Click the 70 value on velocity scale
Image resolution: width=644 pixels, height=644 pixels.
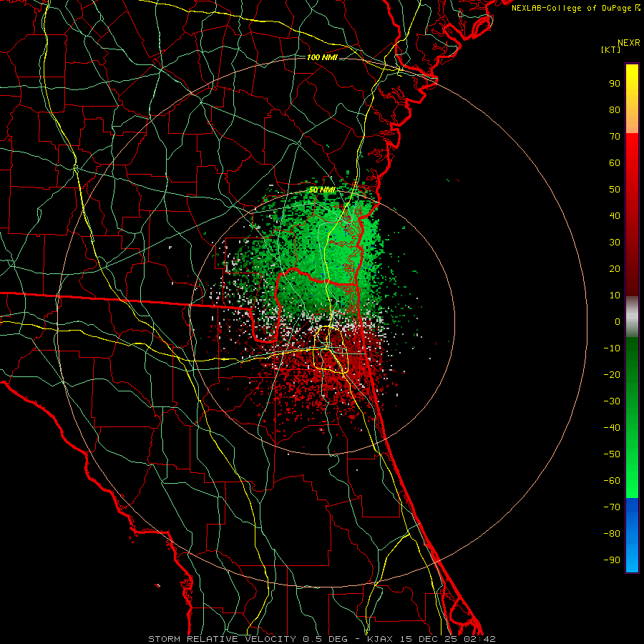615,137
